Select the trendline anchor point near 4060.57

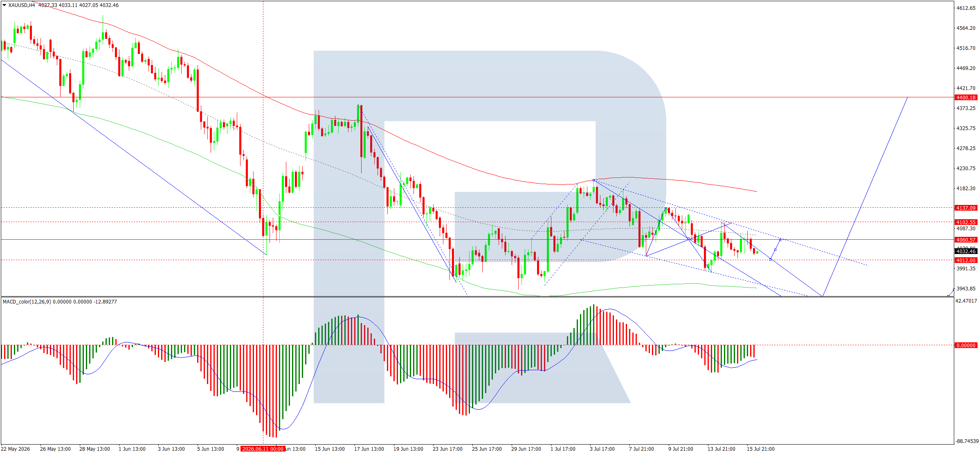(780, 239)
